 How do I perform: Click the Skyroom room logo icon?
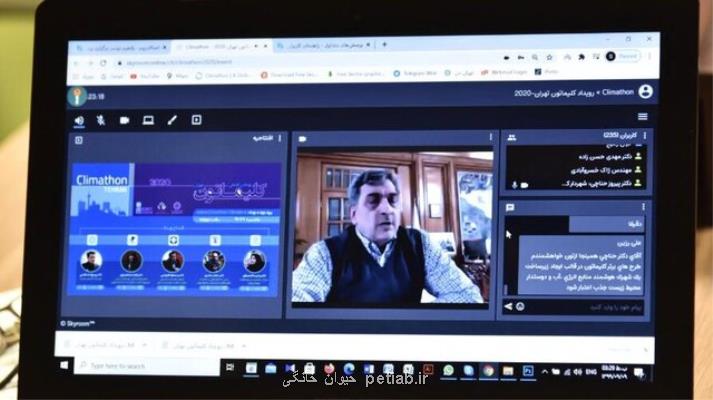(77, 96)
